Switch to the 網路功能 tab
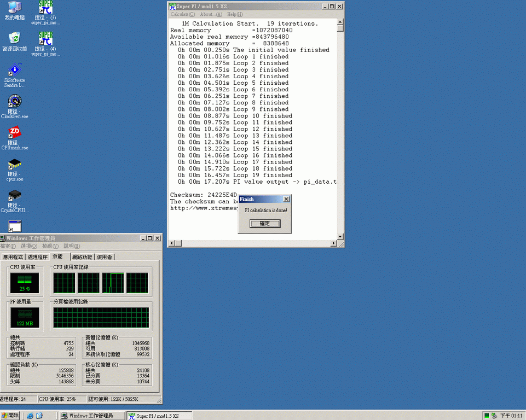This screenshot has height=420, width=526. 82,257
